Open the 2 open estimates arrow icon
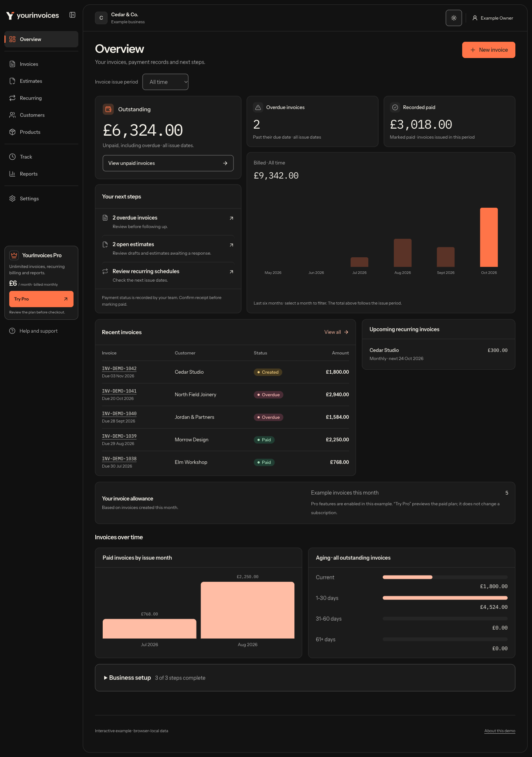 (232, 245)
